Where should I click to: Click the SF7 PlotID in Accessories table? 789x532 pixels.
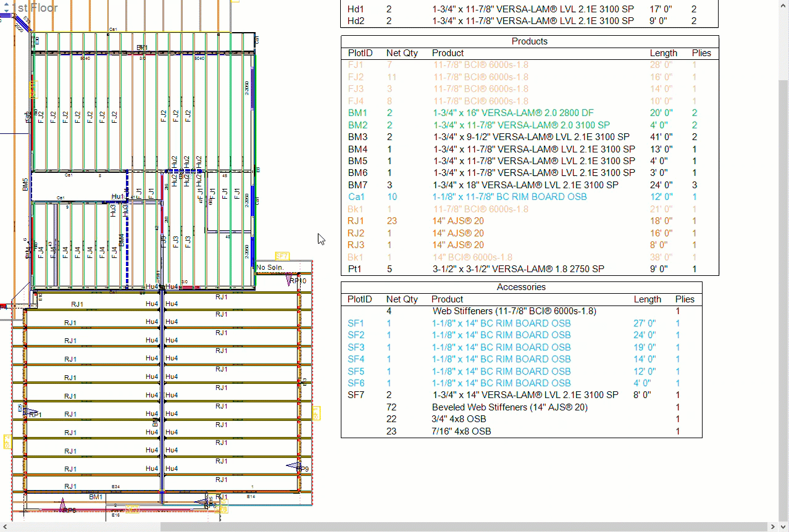click(x=356, y=395)
